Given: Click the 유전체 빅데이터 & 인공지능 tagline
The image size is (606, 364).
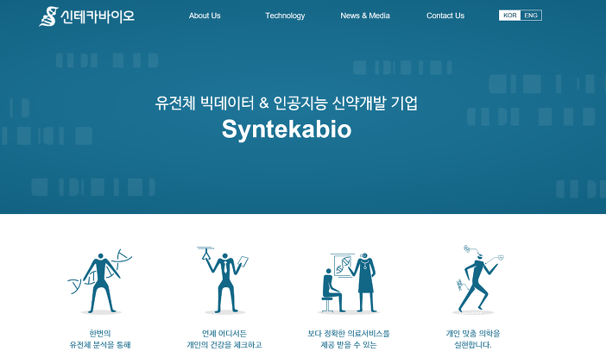Looking at the screenshot, I should point(287,103).
